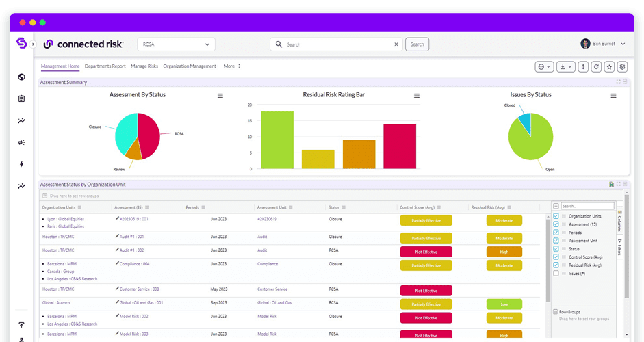Switch to Management Home tab

[x=60, y=66]
